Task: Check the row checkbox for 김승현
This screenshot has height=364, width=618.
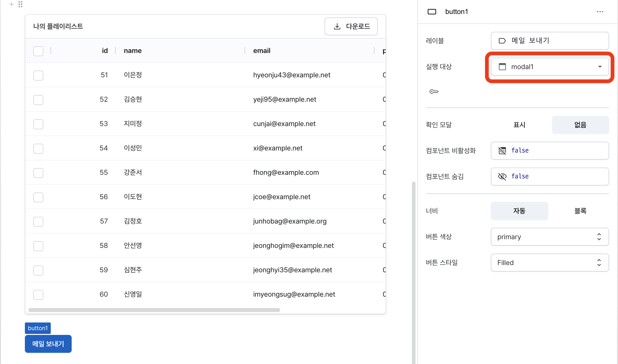Action: [38, 100]
